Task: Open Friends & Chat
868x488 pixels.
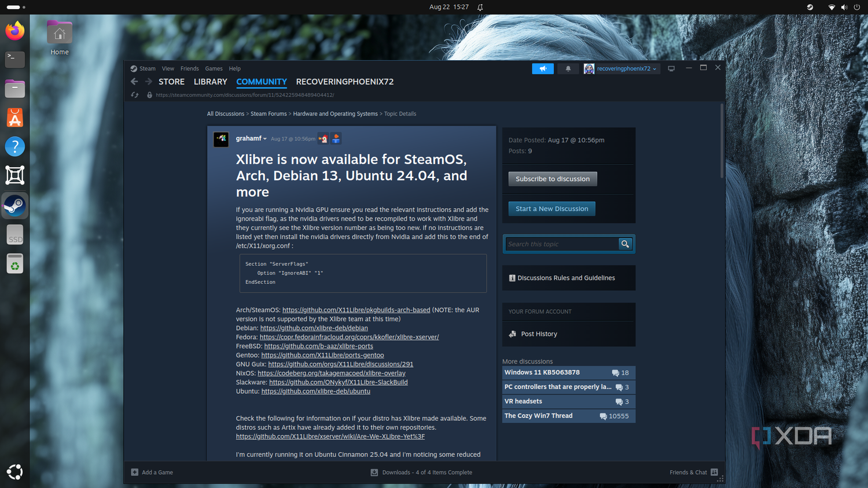Action: (694, 472)
